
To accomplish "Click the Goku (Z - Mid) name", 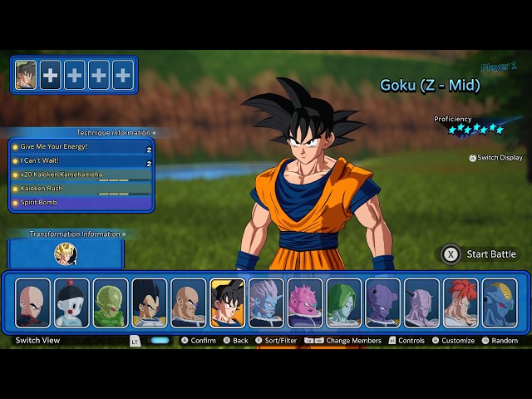I will 430,85.
